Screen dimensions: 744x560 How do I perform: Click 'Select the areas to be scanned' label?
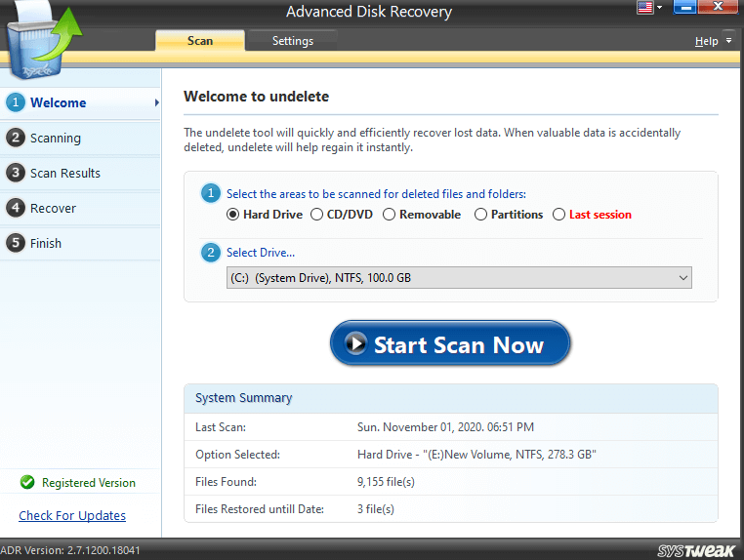[x=376, y=194]
